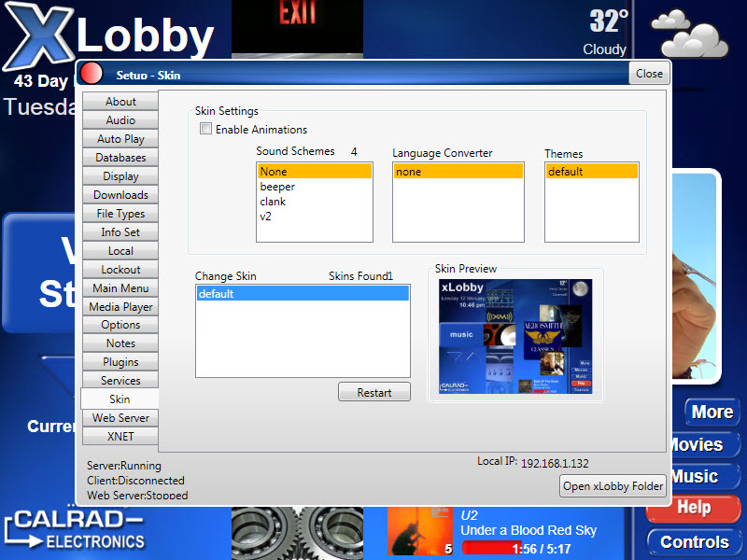
Task: Open the Audio setup tab
Action: tap(120, 120)
